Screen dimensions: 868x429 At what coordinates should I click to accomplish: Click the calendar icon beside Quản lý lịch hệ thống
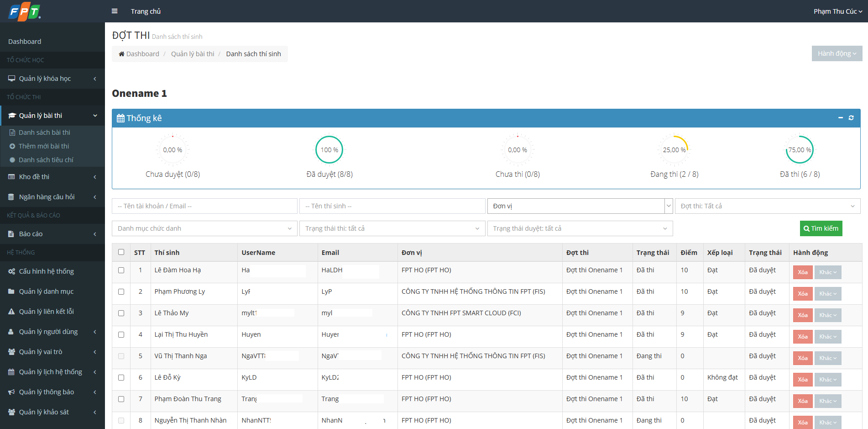pos(11,372)
